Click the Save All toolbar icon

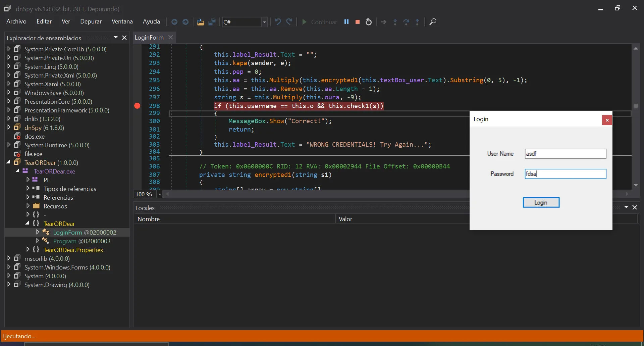point(212,22)
